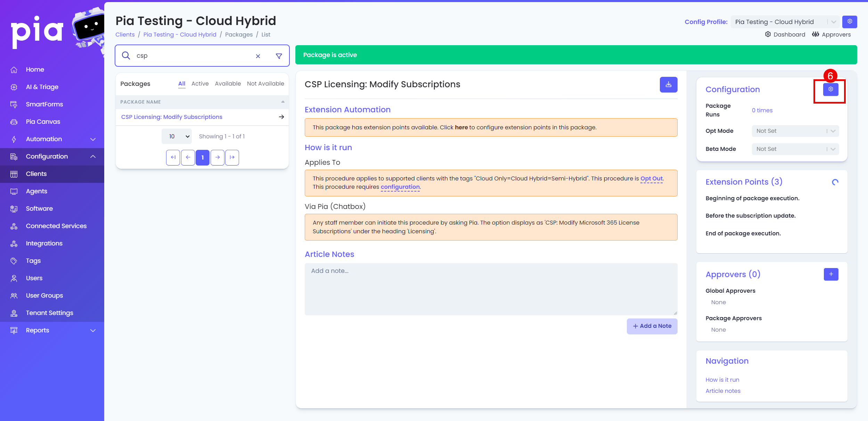
Task: Click the Tags label icon
Action: click(14, 261)
